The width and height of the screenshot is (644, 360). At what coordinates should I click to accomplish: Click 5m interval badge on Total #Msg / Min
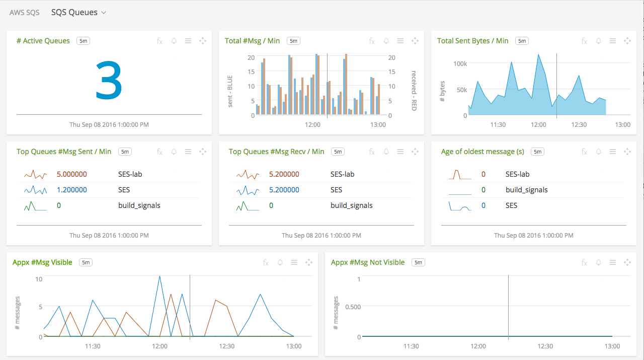pyautogui.click(x=293, y=41)
